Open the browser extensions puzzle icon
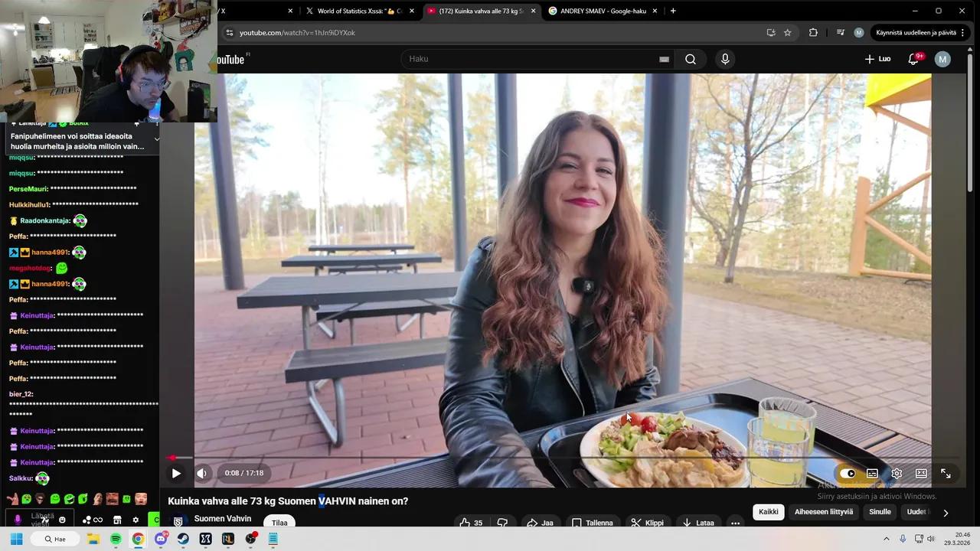Image resolution: width=980 pixels, height=551 pixels. (813, 33)
